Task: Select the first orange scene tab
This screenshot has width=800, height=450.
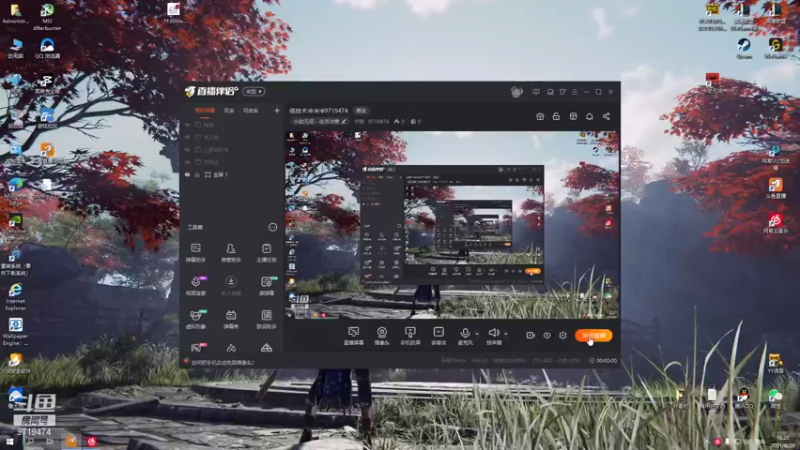Action: pos(205,110)
